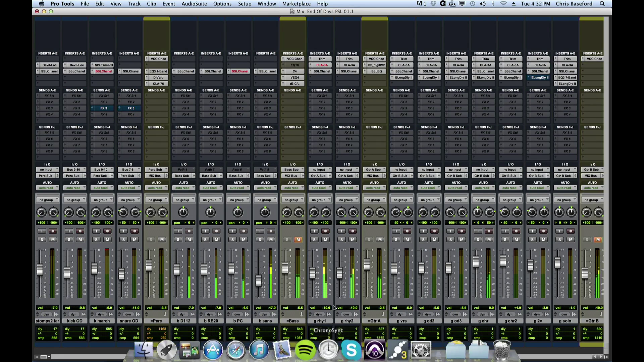Click the double-arrow icon under g solo volume
Image resolution: width=644 pixels, height=362 pixels.
point(574,314)
